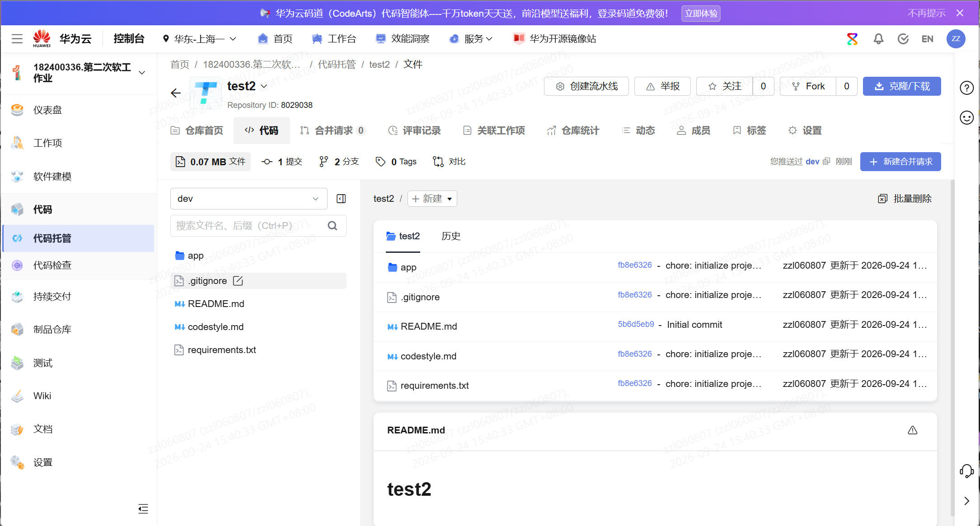The width and height of the screenshot is (980, 526).
Task: Go back using the left arrow
Action: click(x=176, y=93)
